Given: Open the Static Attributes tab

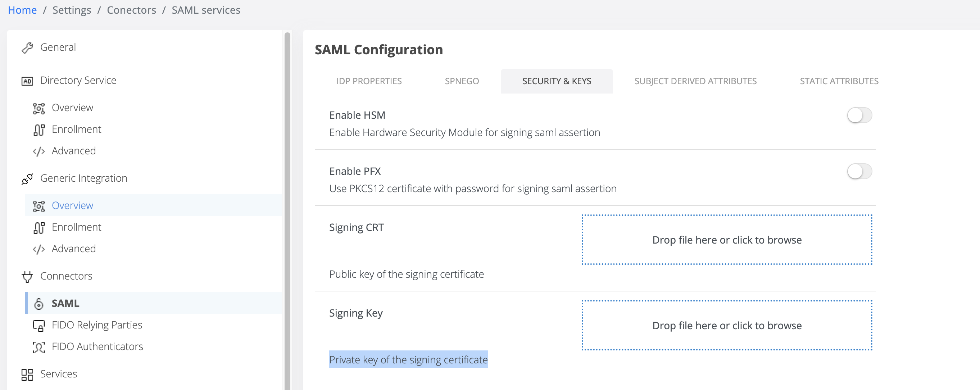Looking at the screenshot, I should pos(839,81).
